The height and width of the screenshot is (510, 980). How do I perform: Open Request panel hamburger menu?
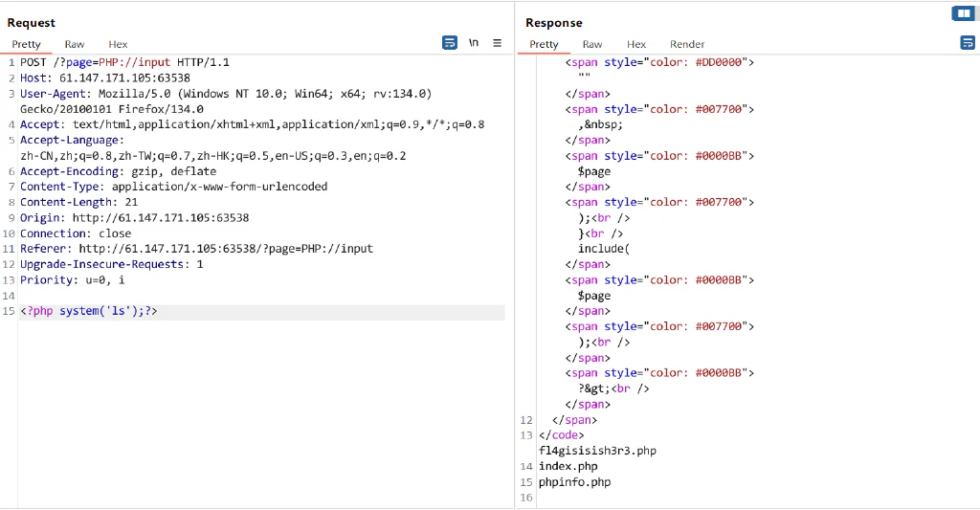(x=498, y=43)
